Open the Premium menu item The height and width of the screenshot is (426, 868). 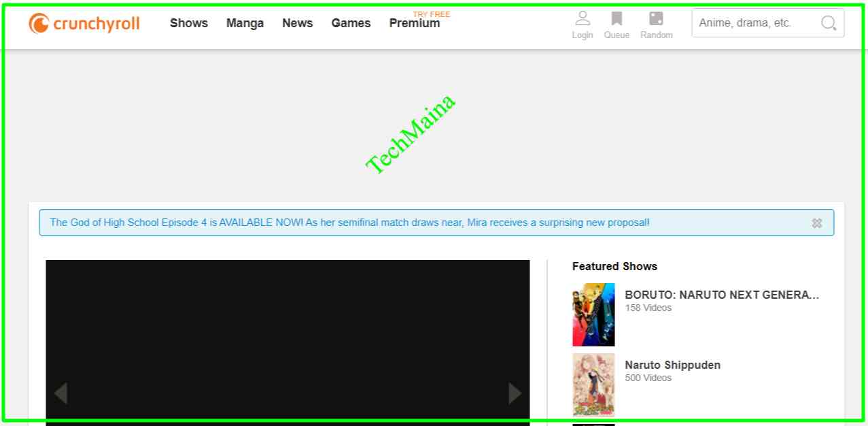click(x=414, y=23)
